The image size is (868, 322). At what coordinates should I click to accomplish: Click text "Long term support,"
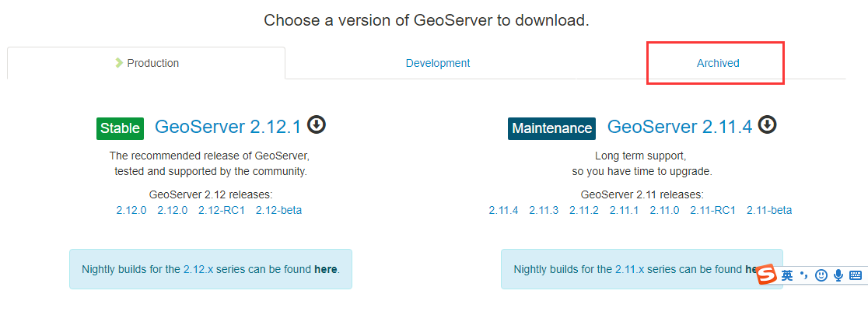pyautogui.click(x=640, y=156)
